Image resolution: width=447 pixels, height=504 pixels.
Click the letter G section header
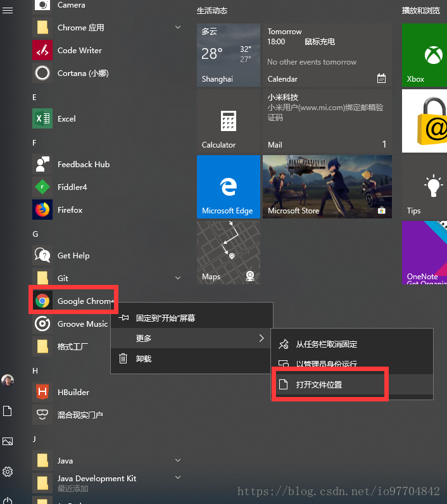tap(35, 234)
